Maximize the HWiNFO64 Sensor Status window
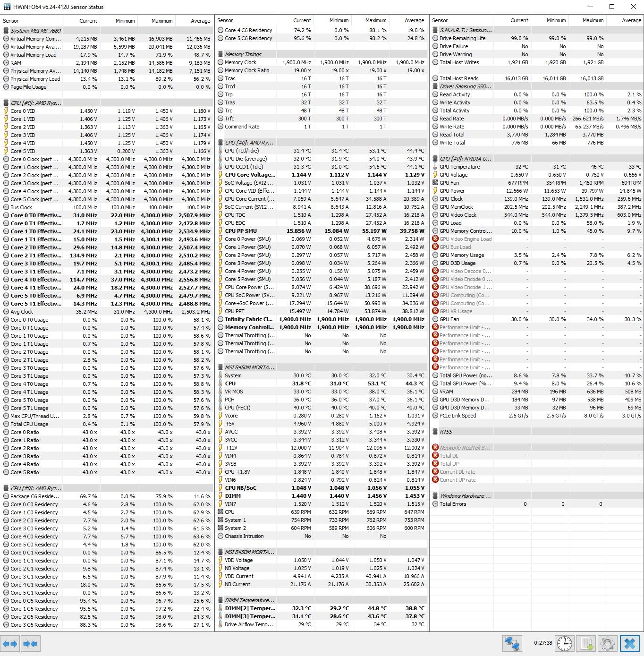644x656 pixels. click(612, 7)
